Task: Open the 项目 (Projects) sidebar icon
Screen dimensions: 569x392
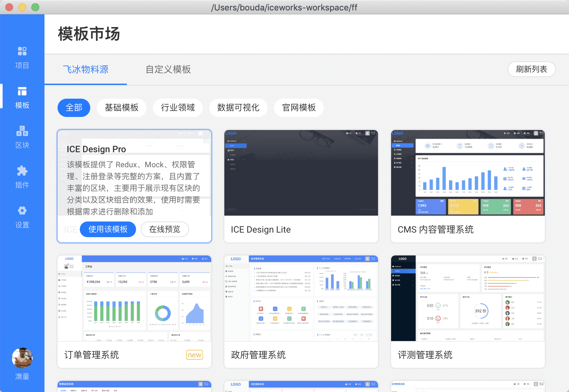Action: click(x=22, y=58)
